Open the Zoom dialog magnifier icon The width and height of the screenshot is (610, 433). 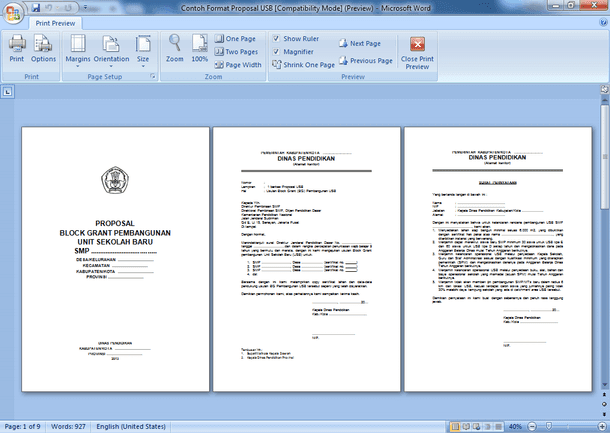[x=175, y=49]
